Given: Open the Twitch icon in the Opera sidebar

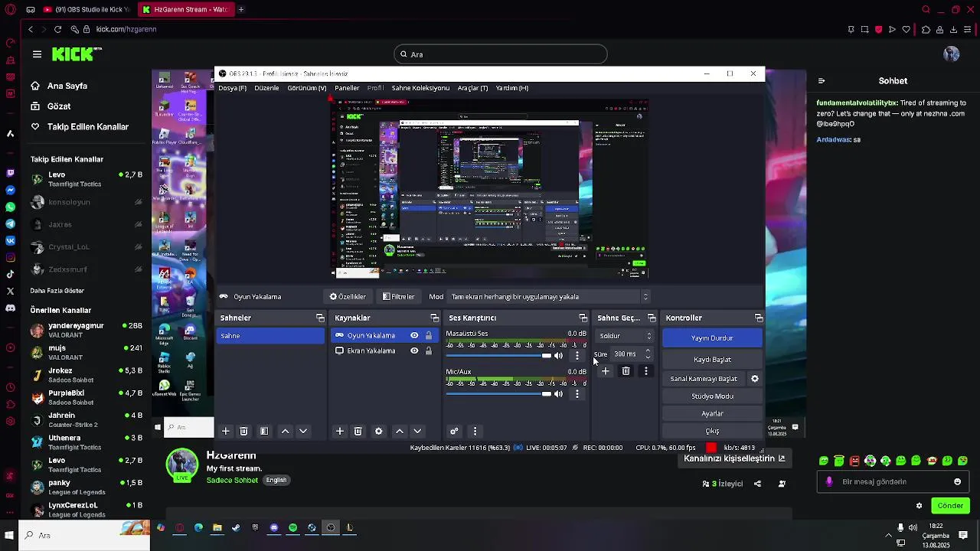Looking at the screenshot, I should tap(10, 174).
